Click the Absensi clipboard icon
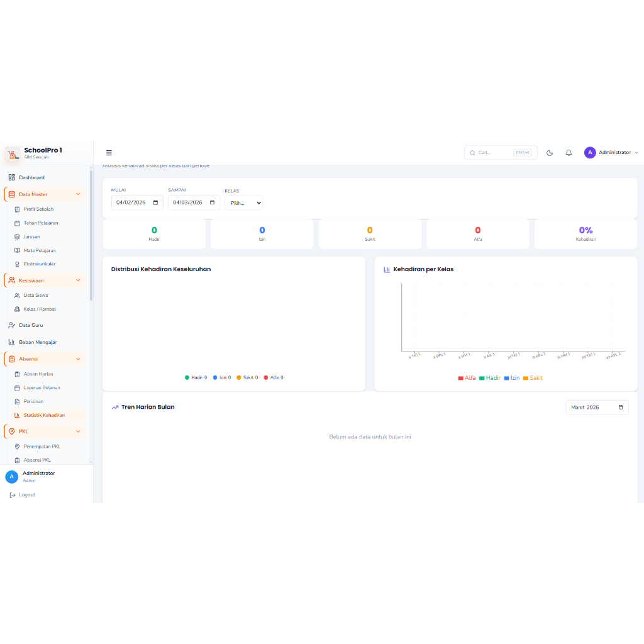Viewport: 644px width, 644px height. 11,359
